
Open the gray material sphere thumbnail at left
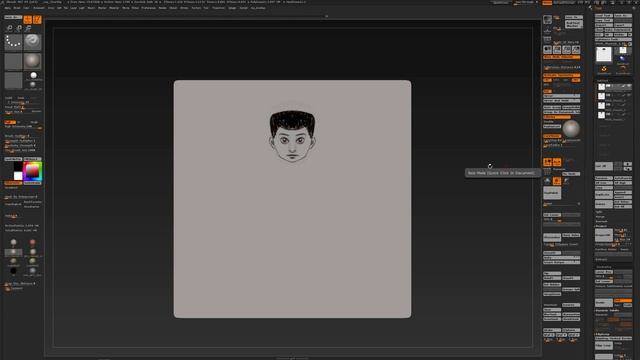(32, 62)
